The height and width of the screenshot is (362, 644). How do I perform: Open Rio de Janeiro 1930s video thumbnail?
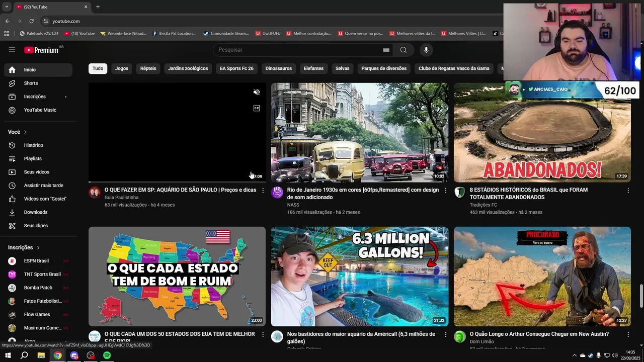(x=360, y=132)
